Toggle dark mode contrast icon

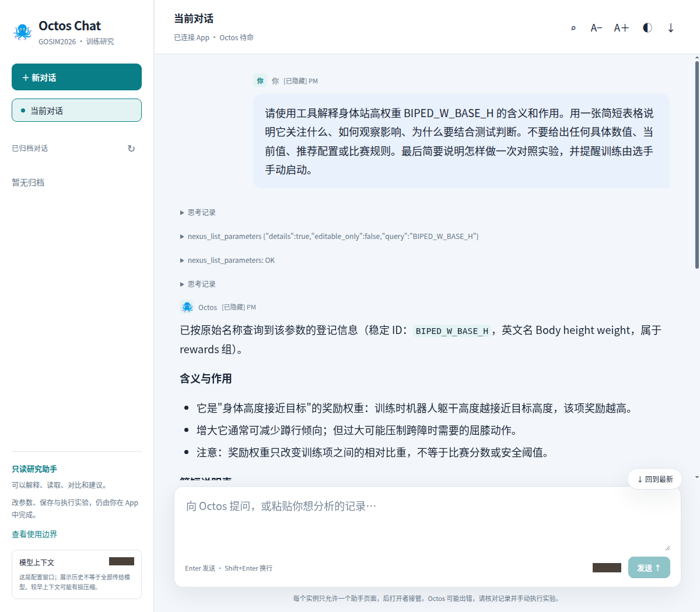647,28
